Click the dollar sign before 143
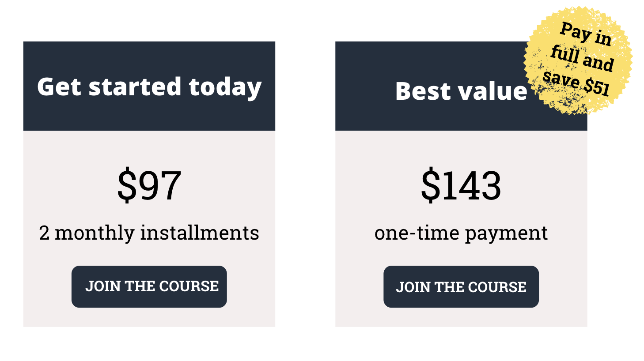This screenshot has width=644, height=361. click(x=431, y=185)
